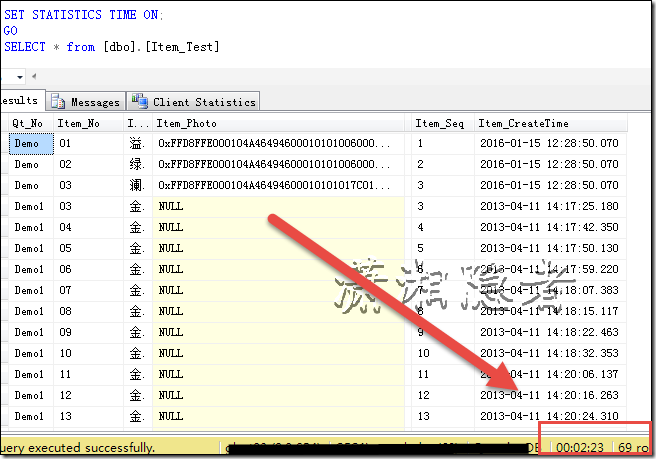Click the Client Statistics tab icon
Screen dimensions: 656x459
(141, 102)
